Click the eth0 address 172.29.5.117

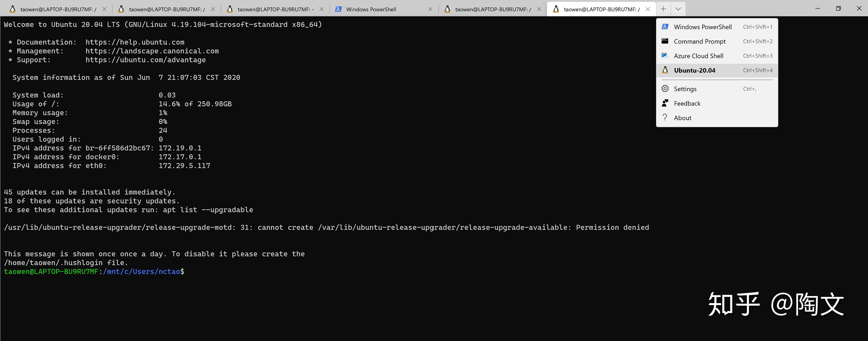(x=184, y=166)
